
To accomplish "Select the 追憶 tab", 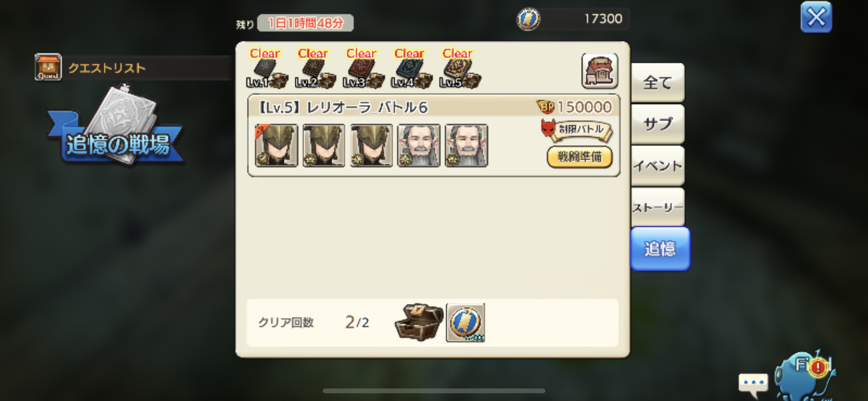I will pos(660,249).
